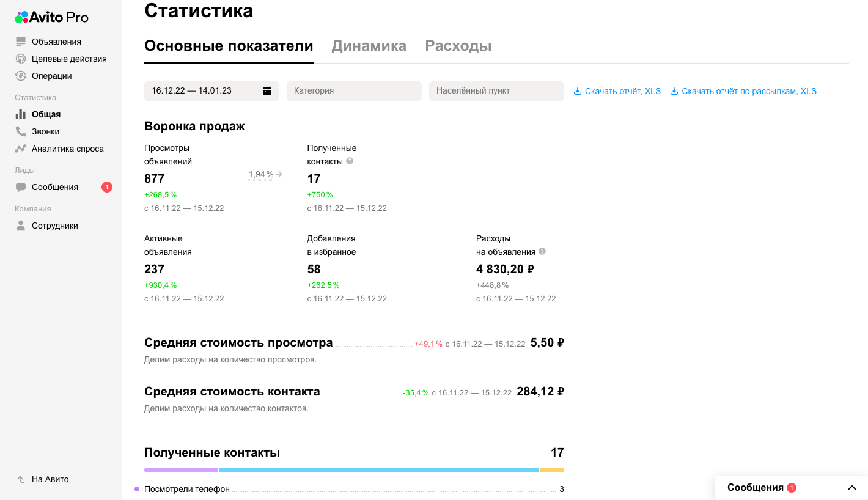868x500 pixels.
Task: Click arrow icon beside 1,94% conversion
Action: [x=279, y=174]
